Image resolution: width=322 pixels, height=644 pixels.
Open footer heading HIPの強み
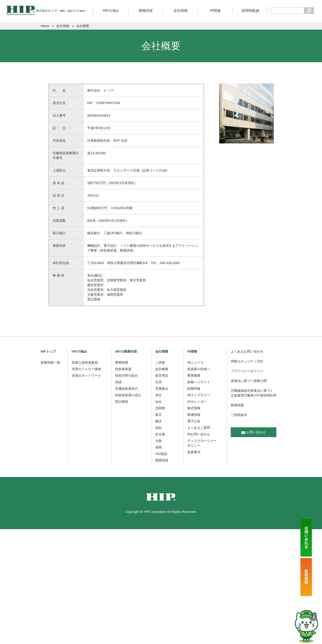(79, 352)
